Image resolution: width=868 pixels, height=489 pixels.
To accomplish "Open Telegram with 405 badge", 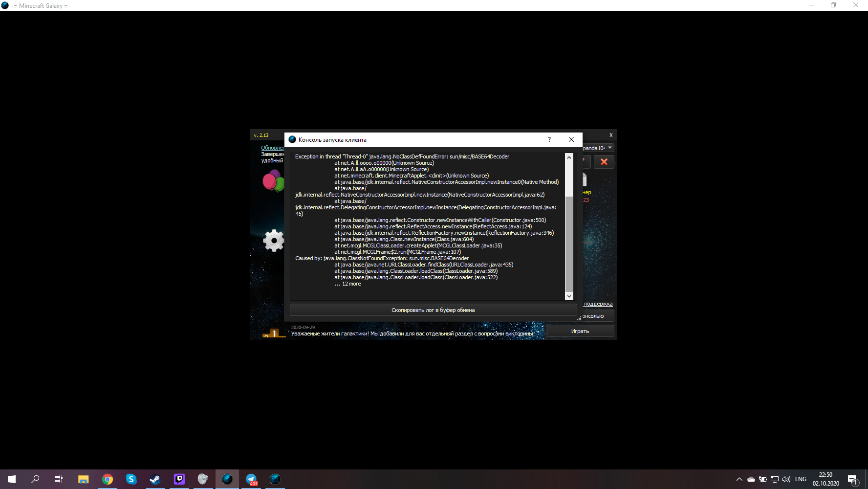I will (251, 479).
